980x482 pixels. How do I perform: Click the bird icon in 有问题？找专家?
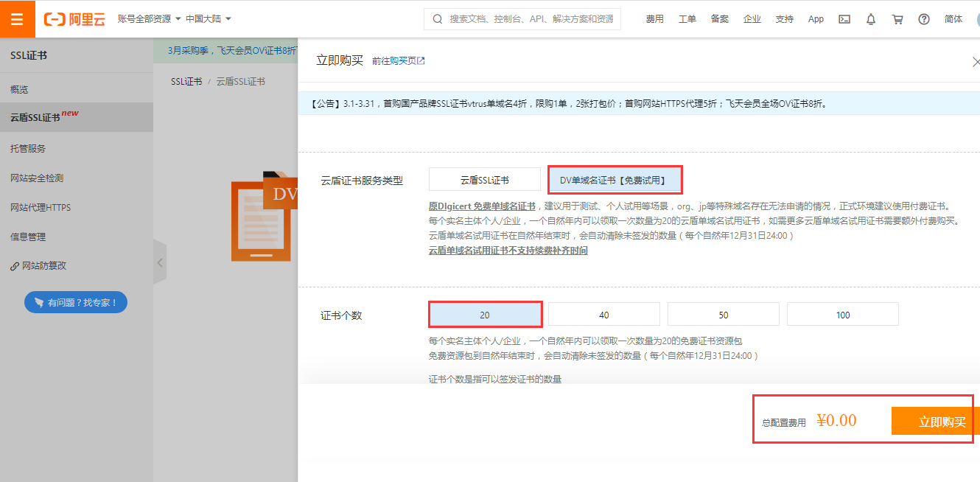(39, 302)
